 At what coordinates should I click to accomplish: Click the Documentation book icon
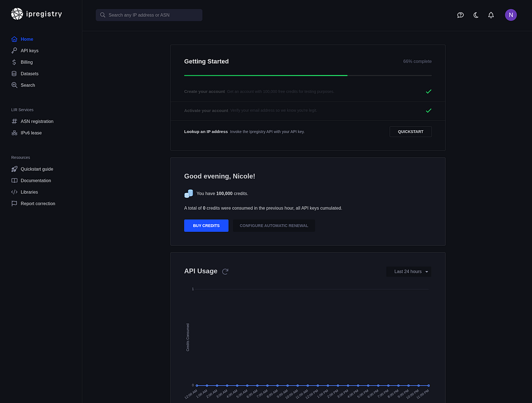(x=14, y=181)
